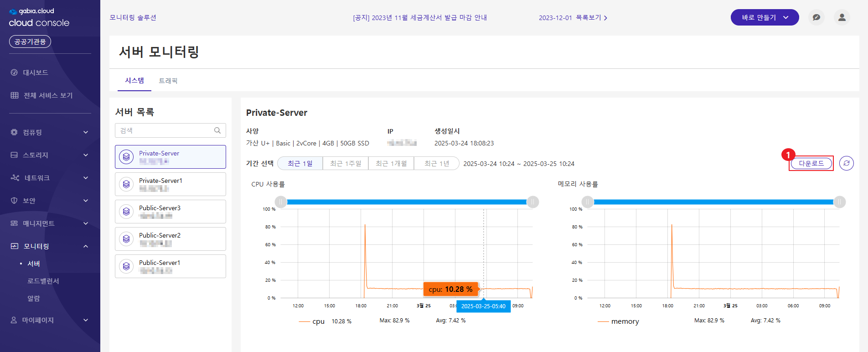Image resolution: width=868 pixels, height=352 pixels.
Task: Click the Private-Server stack icon
Action: [126, 157]
